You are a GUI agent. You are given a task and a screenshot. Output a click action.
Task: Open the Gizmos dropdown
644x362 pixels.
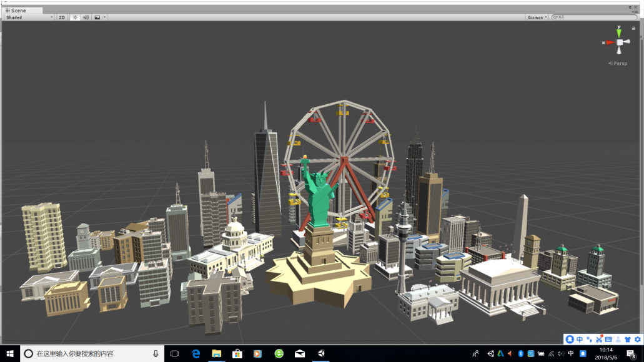tap(537, 17)
